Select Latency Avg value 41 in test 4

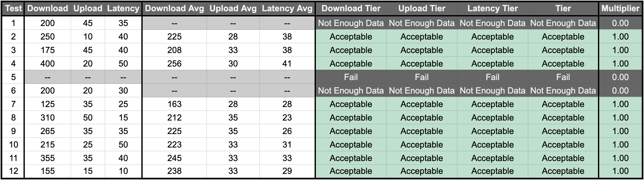pyautogui.click(x=287, y=64)
